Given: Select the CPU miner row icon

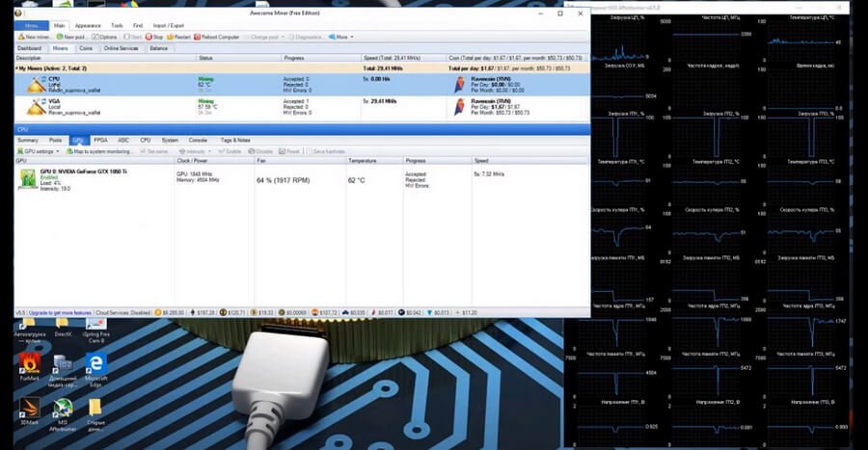Looking at the screenshot, I should pos(37,85).
